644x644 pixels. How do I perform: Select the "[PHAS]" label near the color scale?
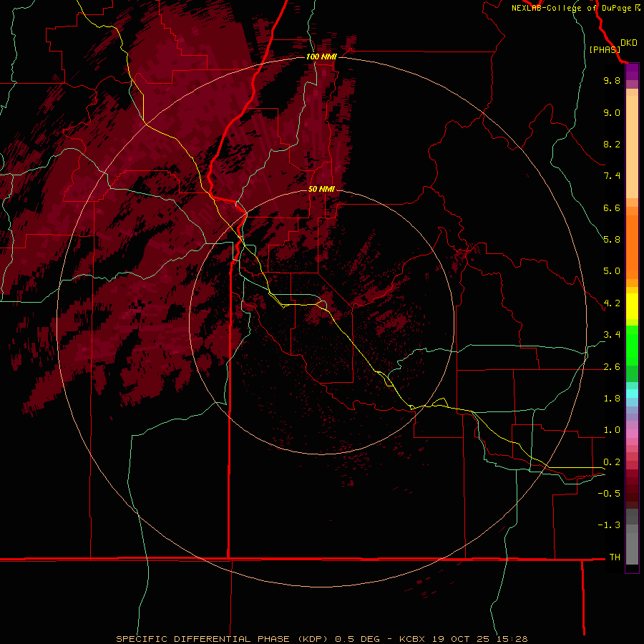[605, 49]
